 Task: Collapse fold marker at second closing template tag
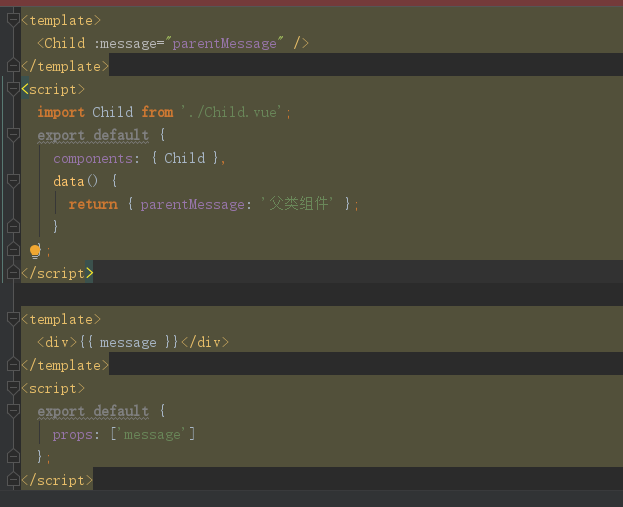(x=13, y=364)
